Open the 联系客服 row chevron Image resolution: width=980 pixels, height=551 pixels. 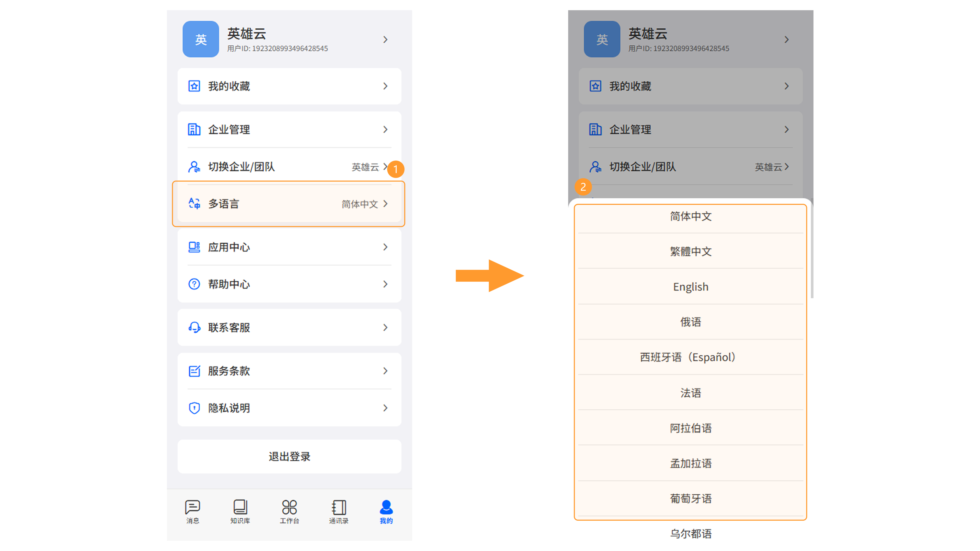click(385, 327)
